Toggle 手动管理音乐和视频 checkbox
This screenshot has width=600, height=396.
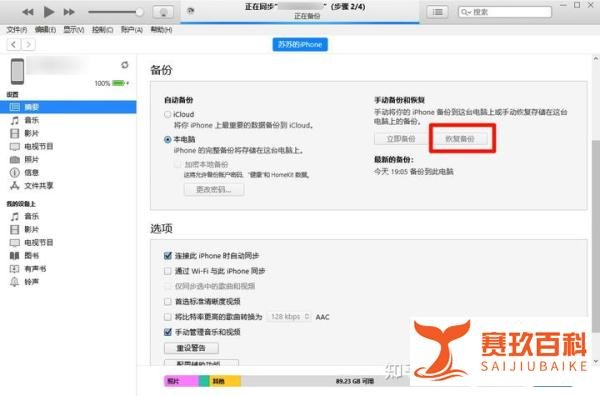pos(167,332)
